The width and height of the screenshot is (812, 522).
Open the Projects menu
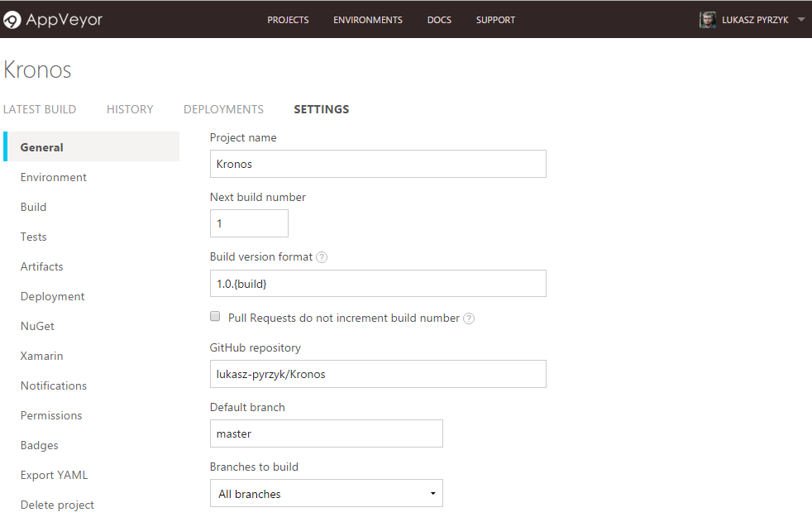click(x=288, y=20)
